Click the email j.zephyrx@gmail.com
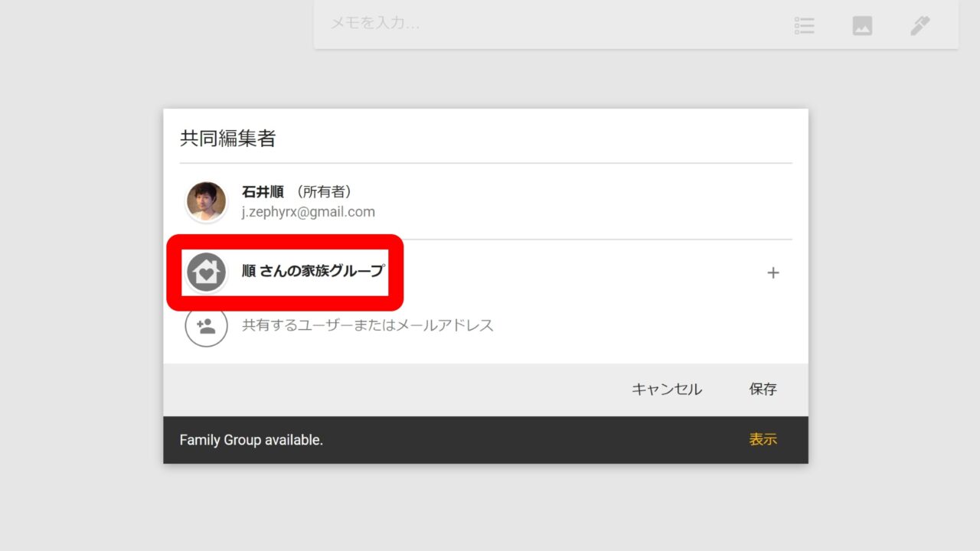The image size is (980, 551). point(308,212)
